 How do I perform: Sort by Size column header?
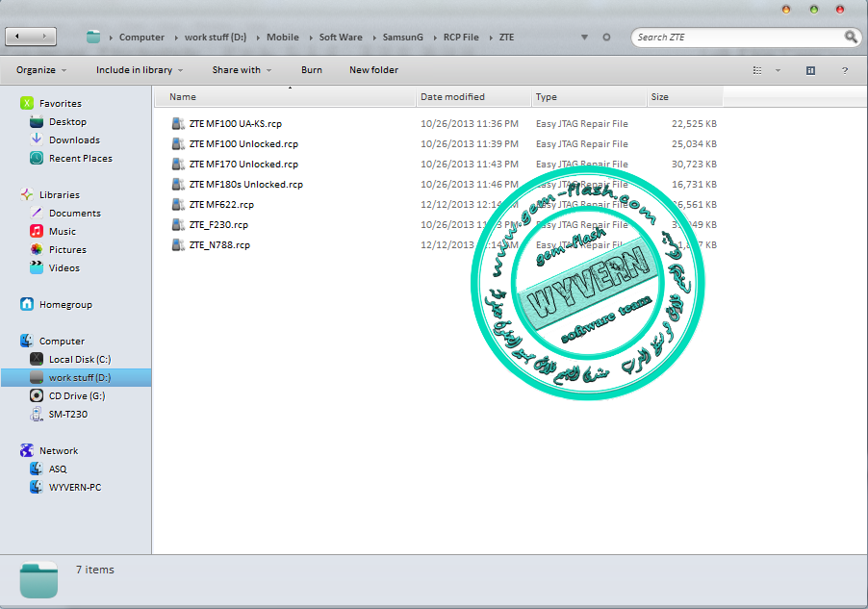click(x=685, y=97)
